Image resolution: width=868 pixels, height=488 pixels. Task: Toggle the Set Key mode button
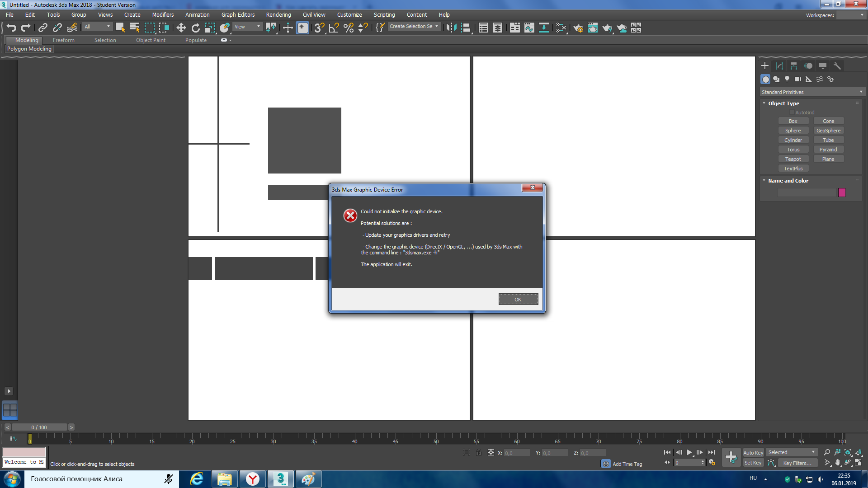[x=753, y=463]
